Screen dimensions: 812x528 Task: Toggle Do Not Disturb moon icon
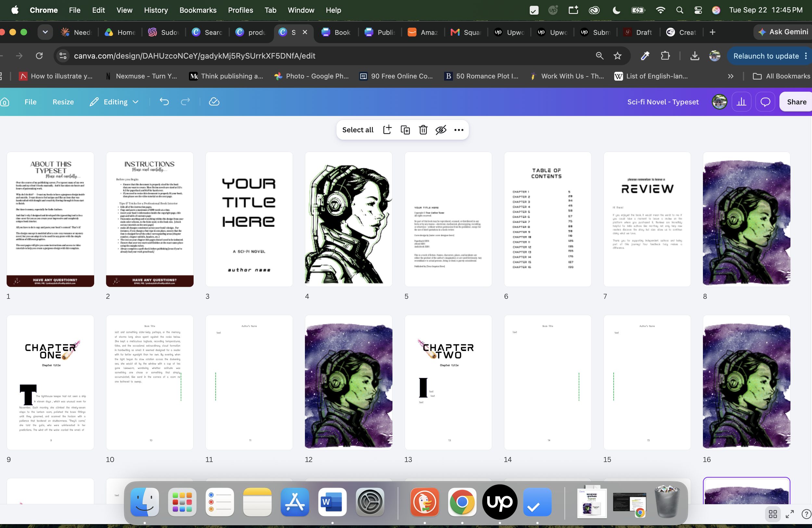(x=616, y=10)
